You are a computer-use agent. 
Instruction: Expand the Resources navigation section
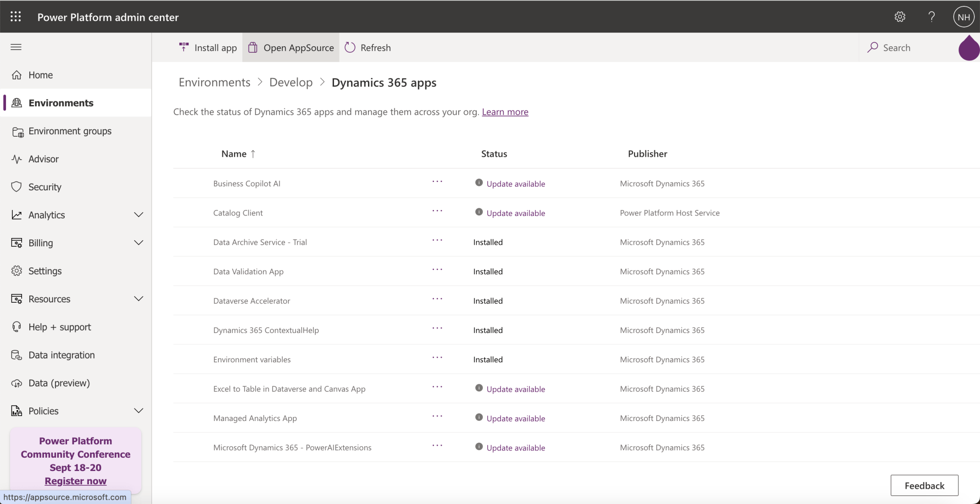(x=138, y=299)
